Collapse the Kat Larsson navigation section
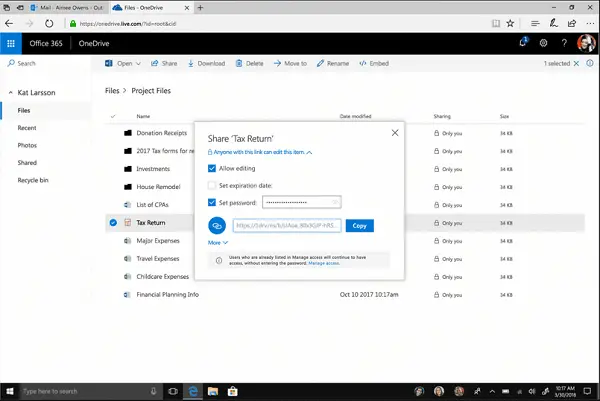This screenshot has height=401, width=600. coord(11,93)
